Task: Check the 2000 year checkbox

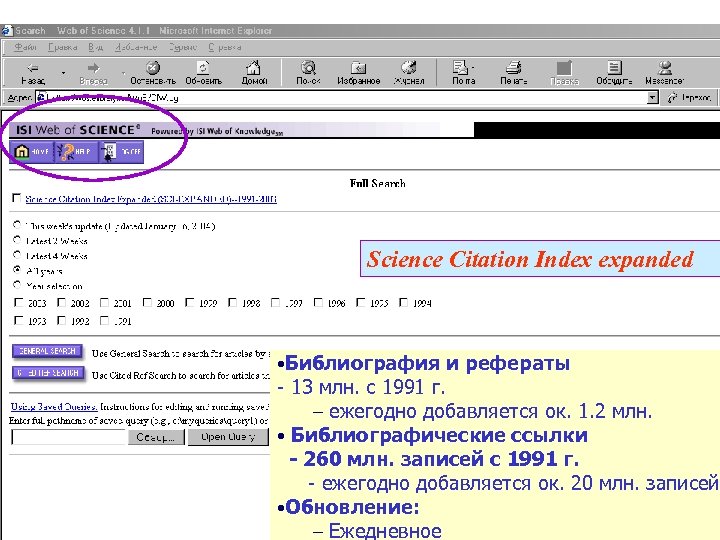Action: coord(147,302)
